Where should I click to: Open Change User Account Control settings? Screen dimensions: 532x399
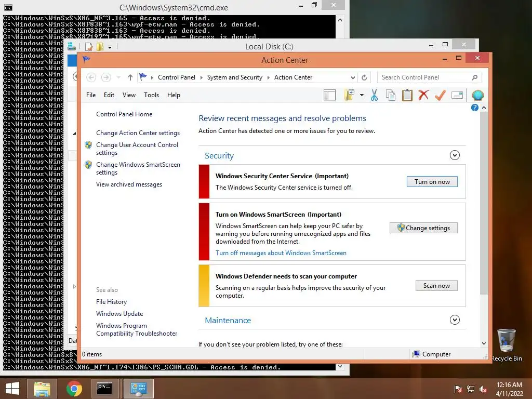tap(137, 149)
